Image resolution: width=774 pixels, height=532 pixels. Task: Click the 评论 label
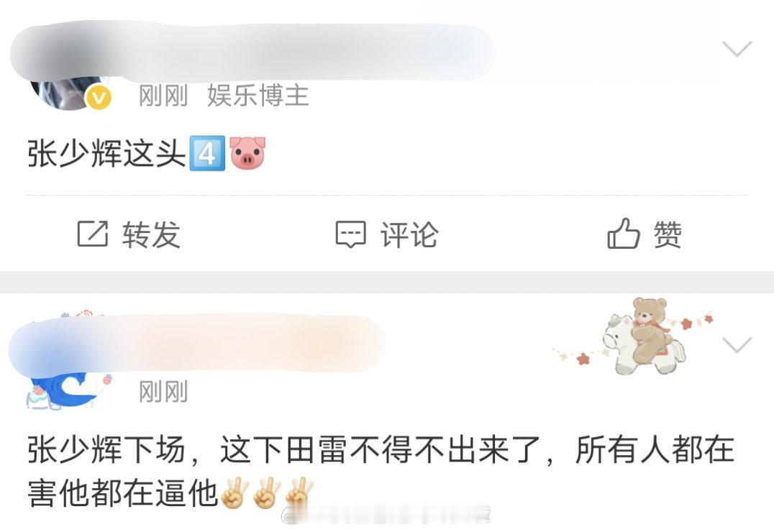tap(409, 234)
